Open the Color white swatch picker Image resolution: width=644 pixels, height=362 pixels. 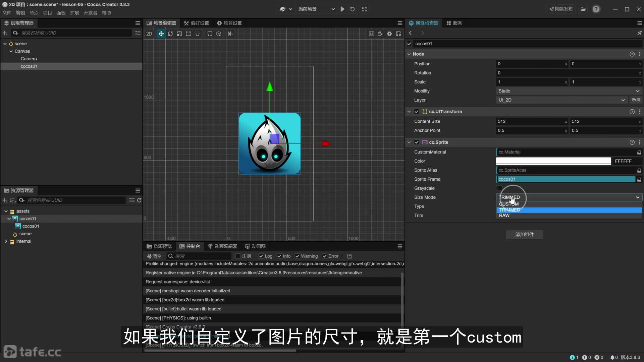click(553, 161)
